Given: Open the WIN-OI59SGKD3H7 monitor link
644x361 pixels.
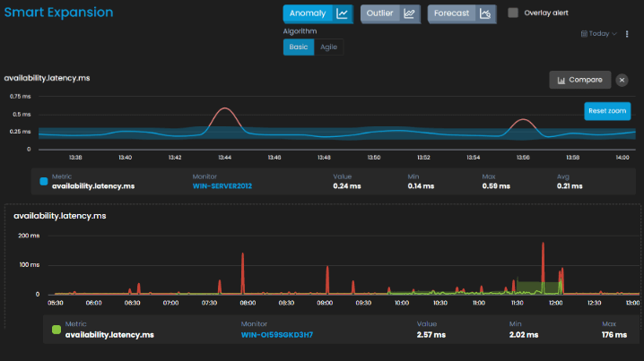Looking at the screenshot, I should pyautogui.click(x=277, y=334).
